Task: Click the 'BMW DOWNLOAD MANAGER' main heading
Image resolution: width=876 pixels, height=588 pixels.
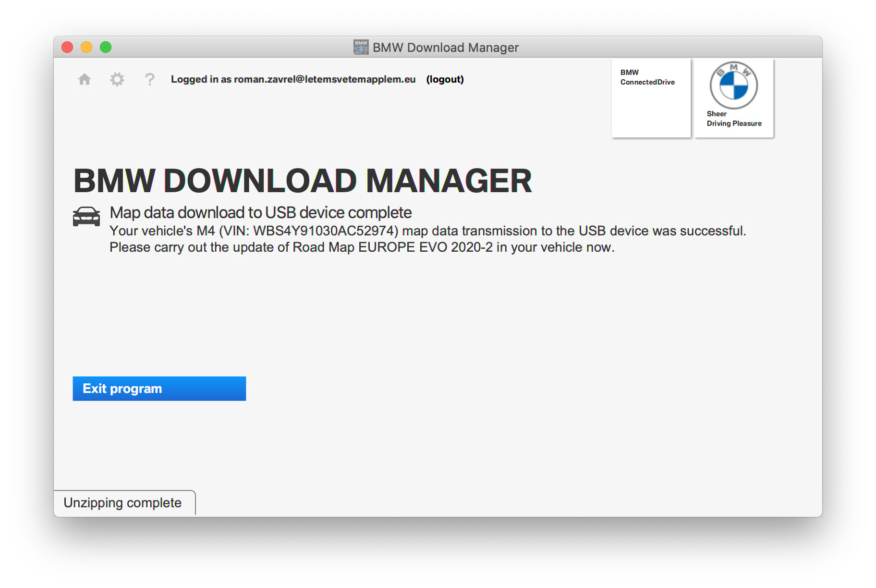Action: click(x=303, y=181)
